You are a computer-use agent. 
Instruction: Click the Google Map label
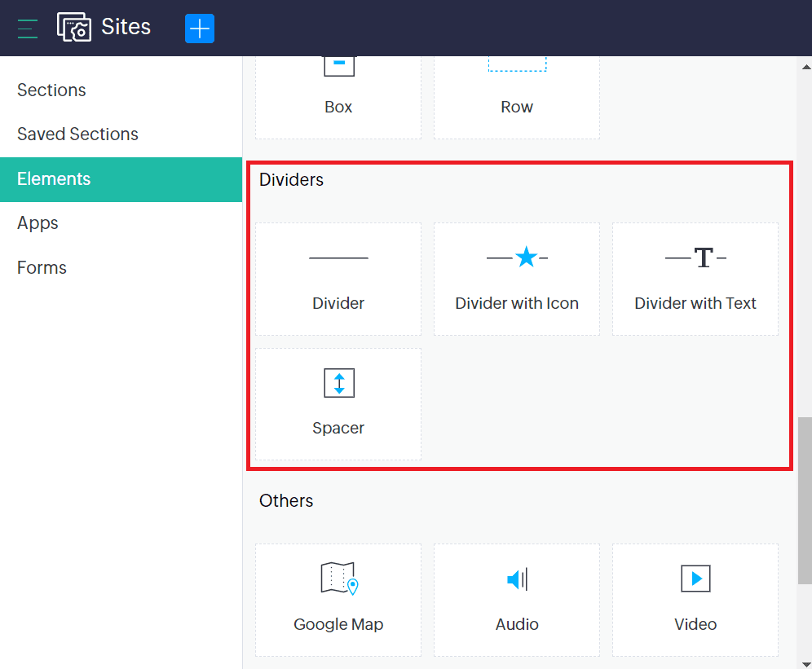(x=338, y=624)
